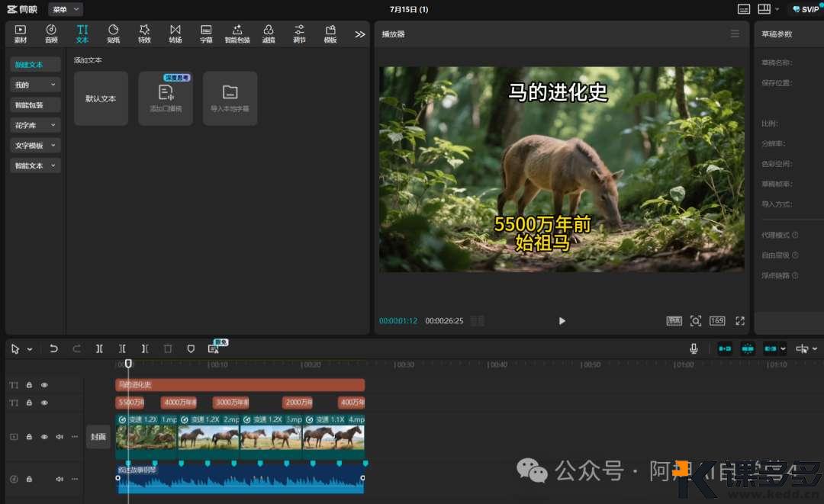This screenshot has width=824, height=504.
Task: Click the timeline playhead handle
Action: [x=128, y=363]
